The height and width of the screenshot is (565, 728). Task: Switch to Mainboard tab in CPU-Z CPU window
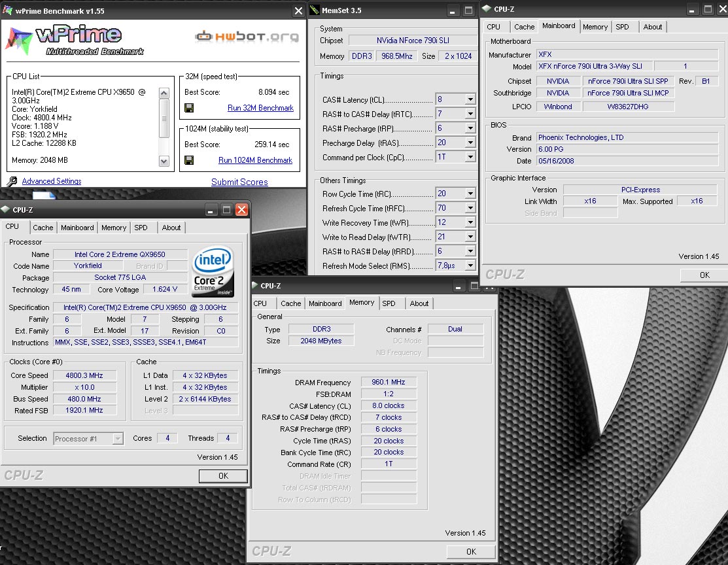(77, 228)
